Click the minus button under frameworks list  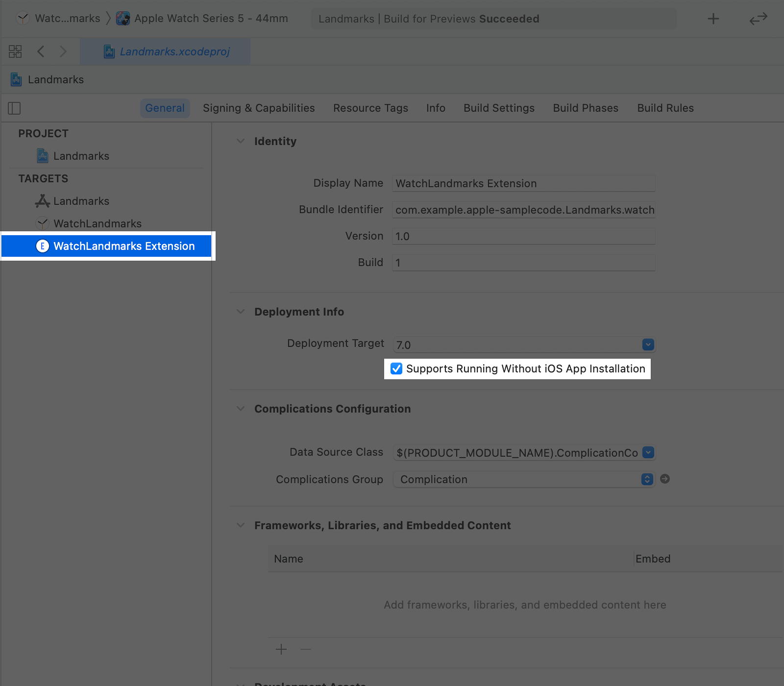point(306,649)
